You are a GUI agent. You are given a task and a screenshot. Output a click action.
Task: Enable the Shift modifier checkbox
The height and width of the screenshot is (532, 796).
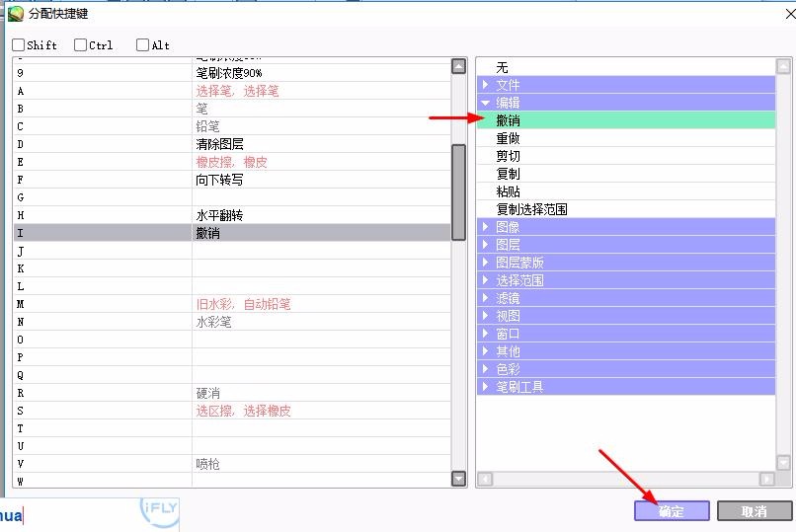click(x=19, y=45)
